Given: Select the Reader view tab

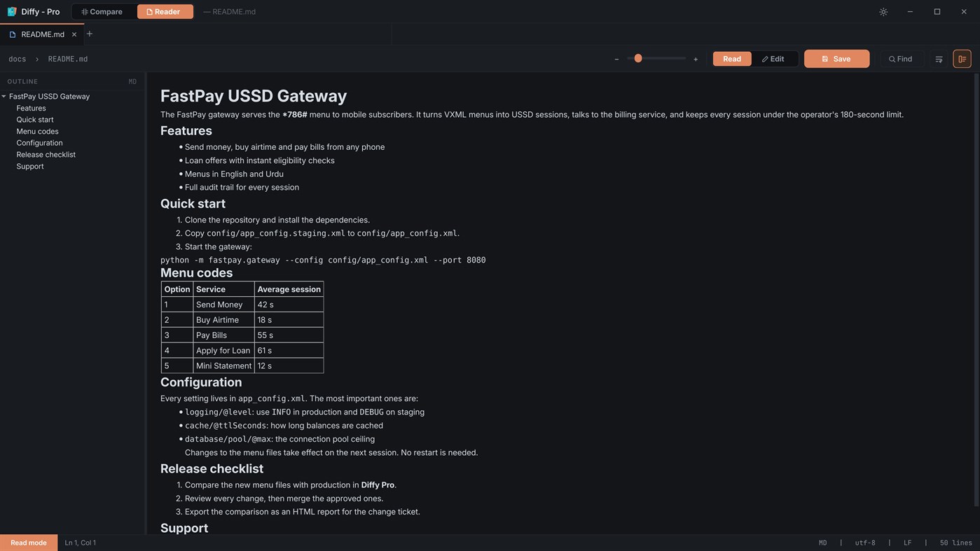Looking at the screenshot, I should click(x=165, y=11).
